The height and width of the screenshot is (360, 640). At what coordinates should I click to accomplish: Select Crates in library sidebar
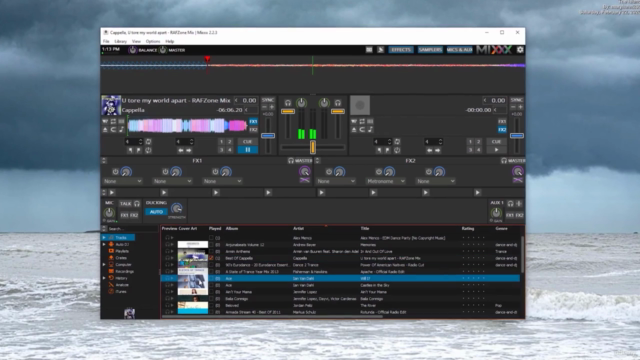[x=121, y=258]
